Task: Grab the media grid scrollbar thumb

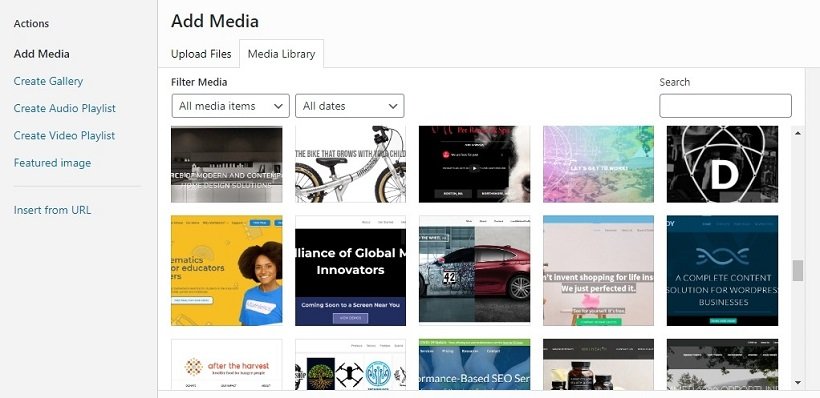Action: point(798,270)
